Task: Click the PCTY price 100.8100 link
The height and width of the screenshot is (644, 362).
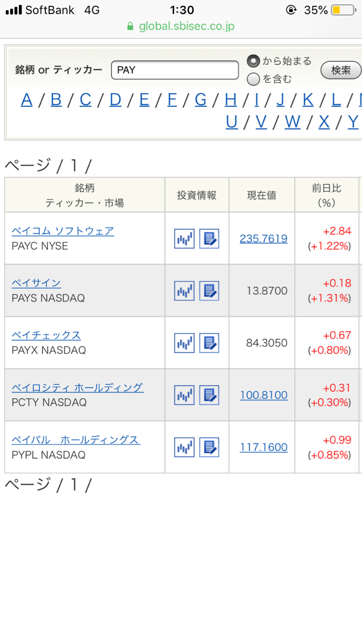Action: [263, 394]
